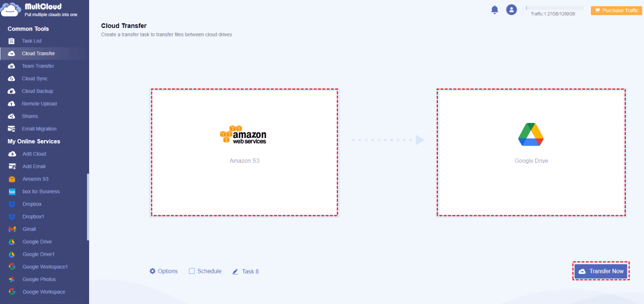Viewport: 644px width, 304px height.
Task: Open transfer Options text
Action: coord(167,271)
